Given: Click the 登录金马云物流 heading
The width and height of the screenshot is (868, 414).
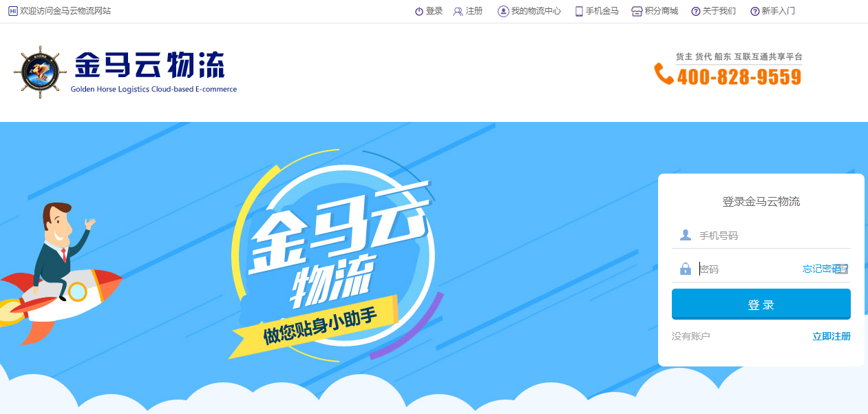Looking at the screenshot, I should coord(761,202).
